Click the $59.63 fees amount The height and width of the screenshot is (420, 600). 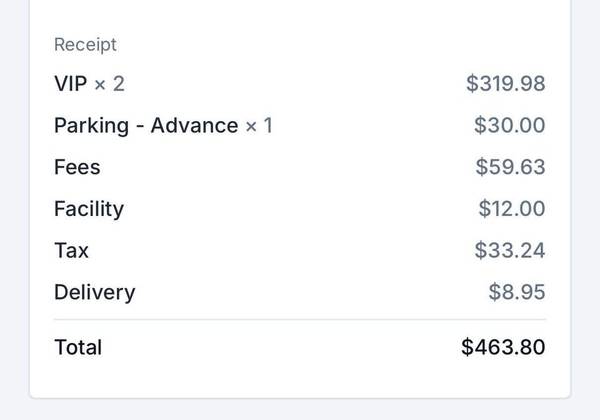point(510,167)
